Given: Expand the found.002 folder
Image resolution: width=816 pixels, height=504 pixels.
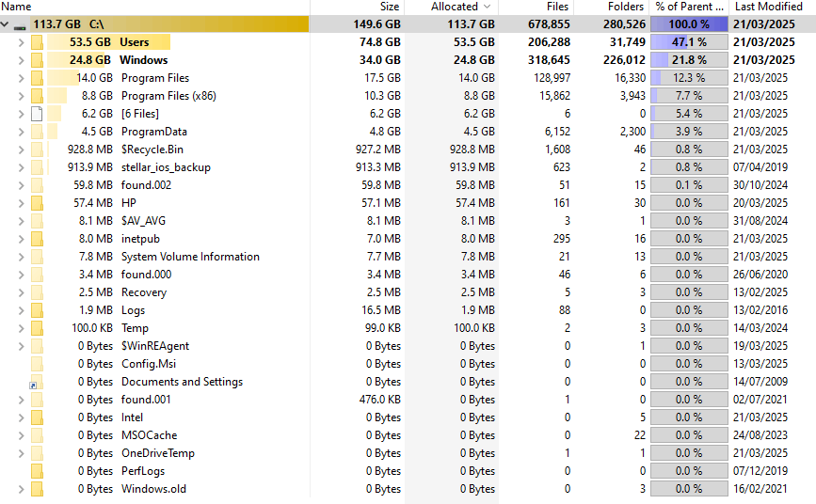Looking at the screenshot, I should (21, 185).
